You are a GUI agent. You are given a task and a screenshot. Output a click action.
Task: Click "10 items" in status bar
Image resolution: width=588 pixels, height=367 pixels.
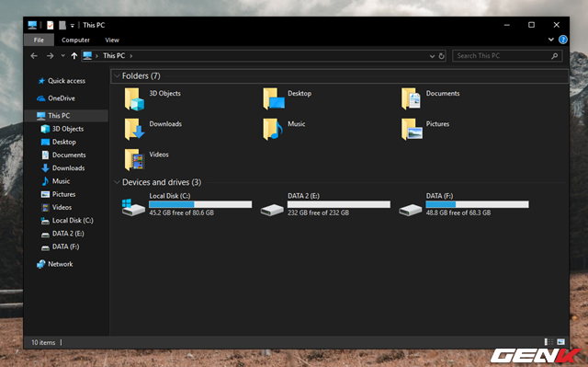[x=43, y=342]
